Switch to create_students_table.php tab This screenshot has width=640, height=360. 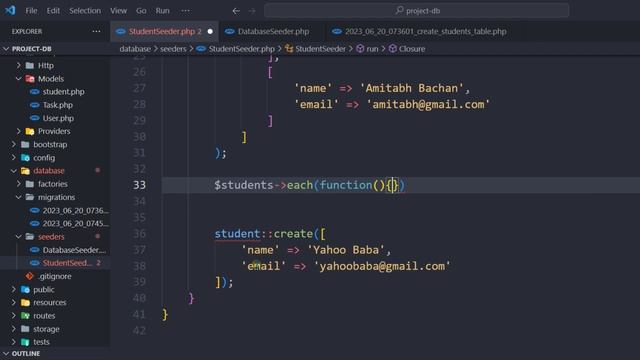(420, 31)
